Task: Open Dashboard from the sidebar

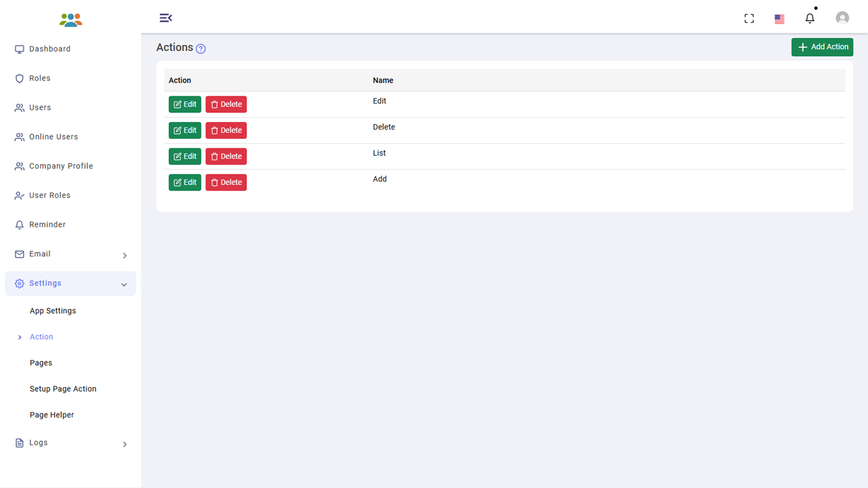Action: [50, 49]
